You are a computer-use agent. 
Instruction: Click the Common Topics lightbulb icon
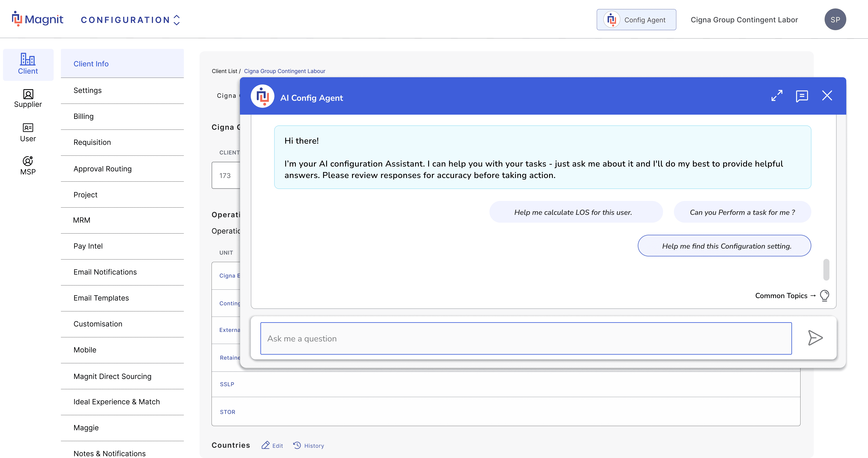coord(824,295)
